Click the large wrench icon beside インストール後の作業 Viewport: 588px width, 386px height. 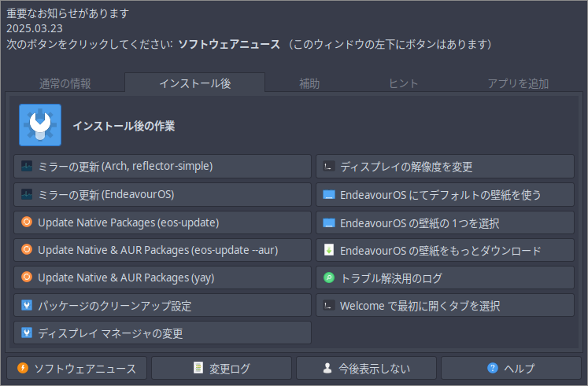40,125
